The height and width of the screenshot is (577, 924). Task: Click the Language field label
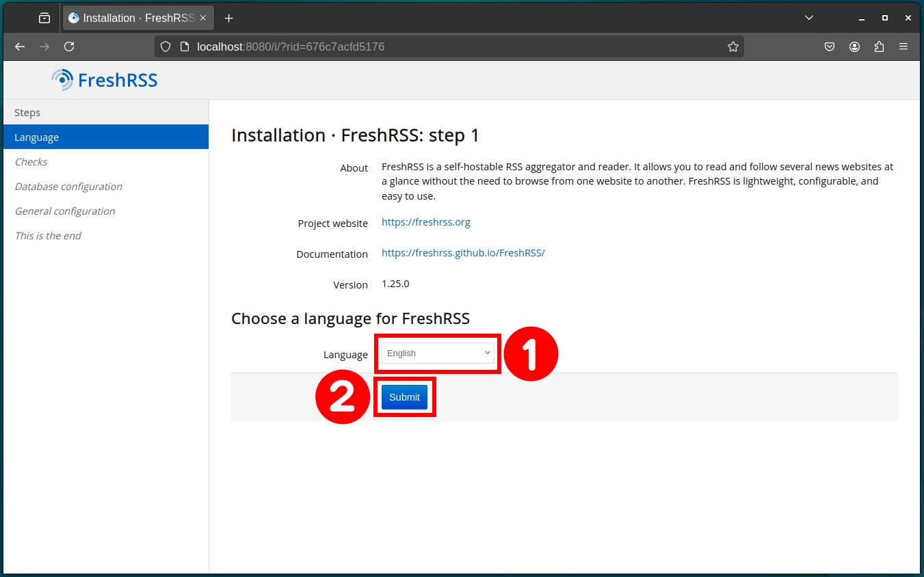(345, 355)
